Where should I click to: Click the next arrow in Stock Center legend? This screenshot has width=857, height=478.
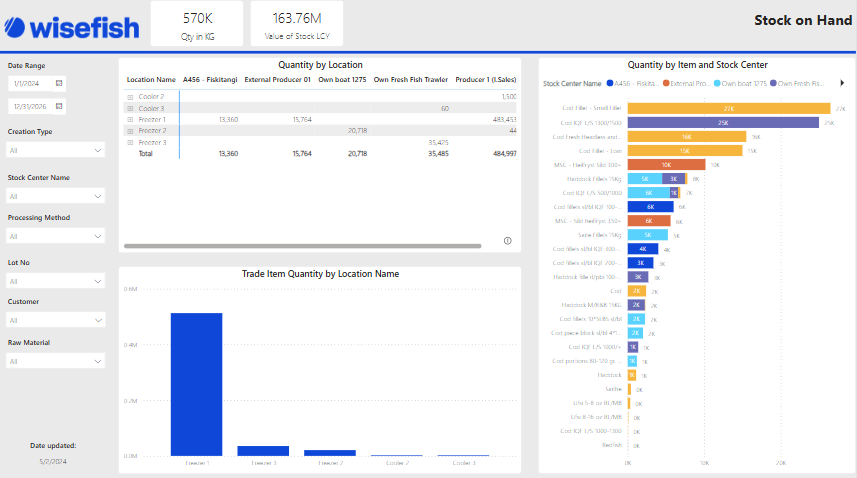pos(842,84)
